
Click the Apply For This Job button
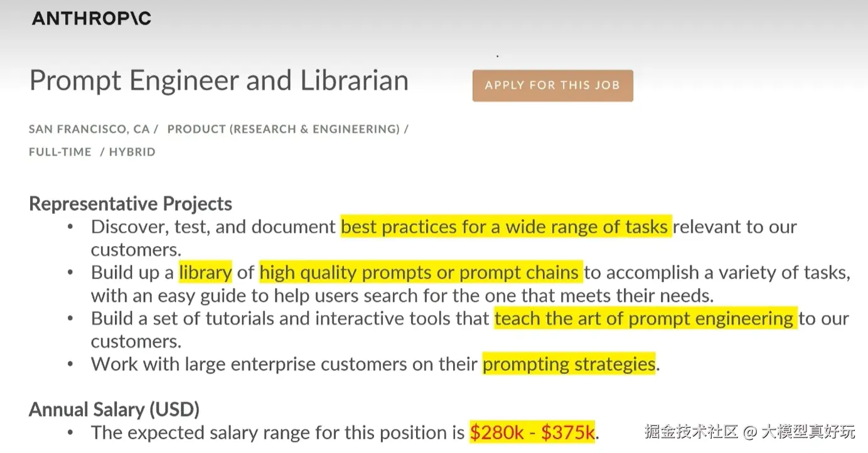(552, 85)
